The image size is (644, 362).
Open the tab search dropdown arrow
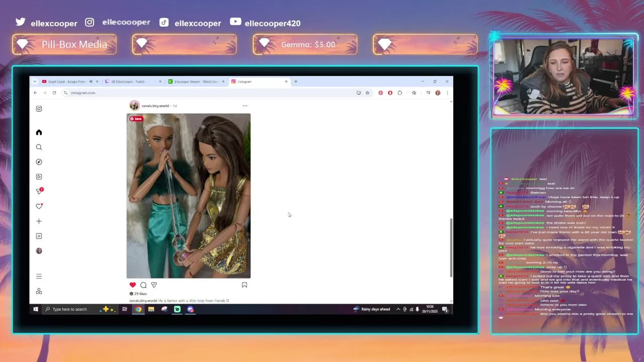(x=35, y=81)
